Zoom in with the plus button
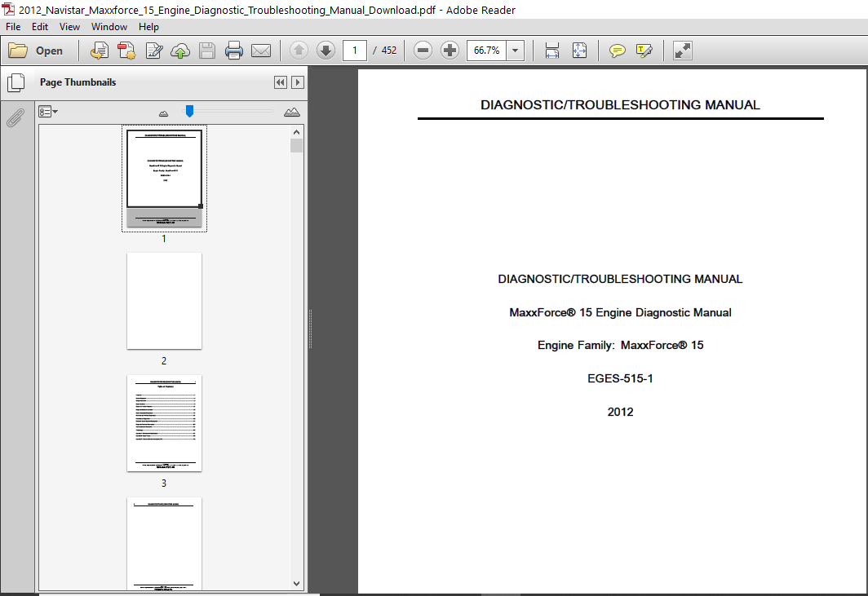This screenshot has width=868, height=596. coord(449,51)
